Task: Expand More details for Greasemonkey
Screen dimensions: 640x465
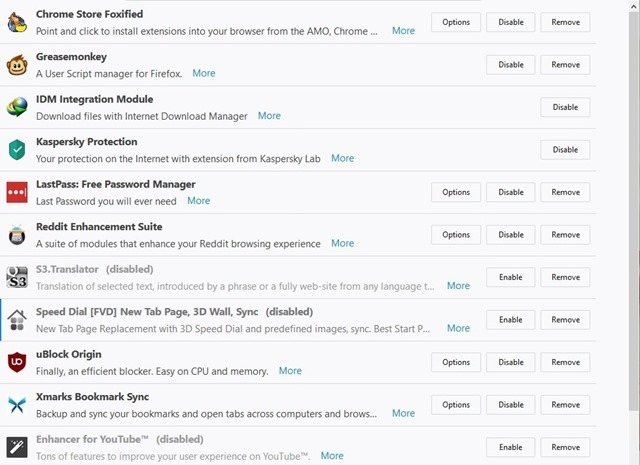Action: click(203, 73)
